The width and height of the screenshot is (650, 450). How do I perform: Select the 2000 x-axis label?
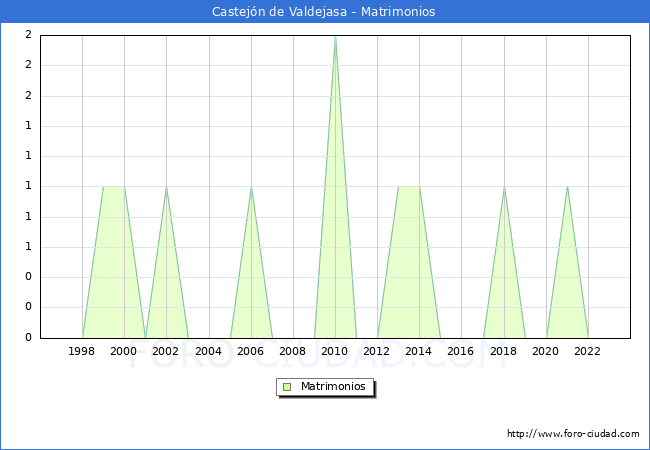click(124, 351)
